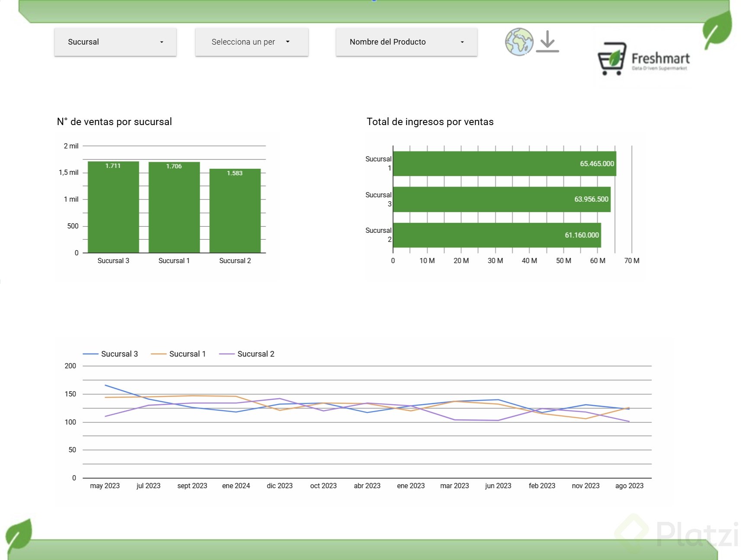
Task: Click the '100' line chart axis label
Action: 70,422
